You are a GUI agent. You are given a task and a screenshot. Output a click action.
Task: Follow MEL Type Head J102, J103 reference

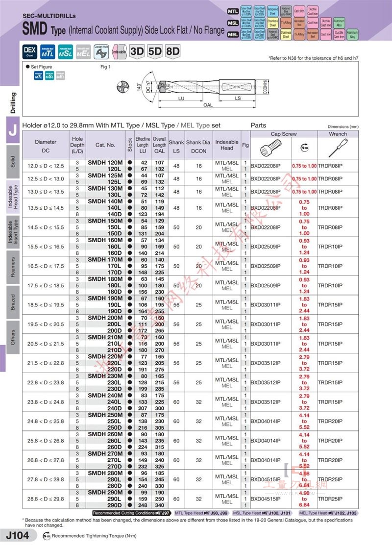coord(328,513)
